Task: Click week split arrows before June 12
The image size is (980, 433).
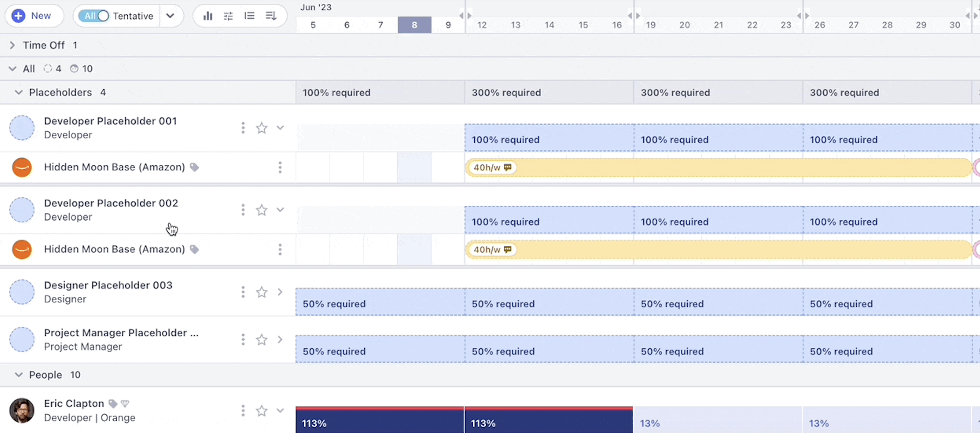Action: [465, 16]
